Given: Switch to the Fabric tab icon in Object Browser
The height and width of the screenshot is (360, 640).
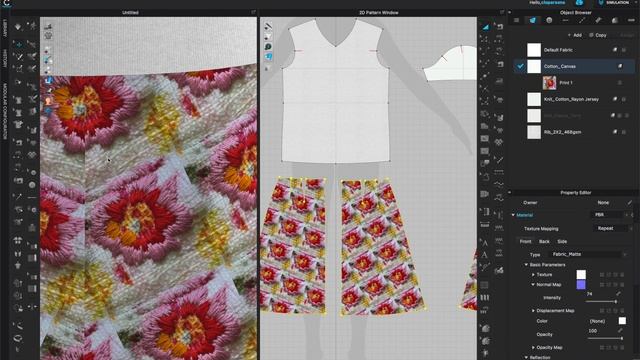Looking at the screenshot, I should tap(533, 20).
